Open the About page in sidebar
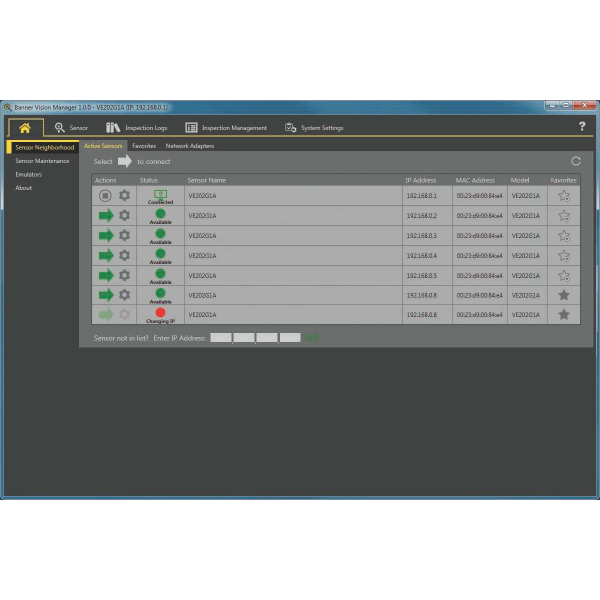Image resolution: width=600 pixels, height=600 pixels. click(23, 188)
